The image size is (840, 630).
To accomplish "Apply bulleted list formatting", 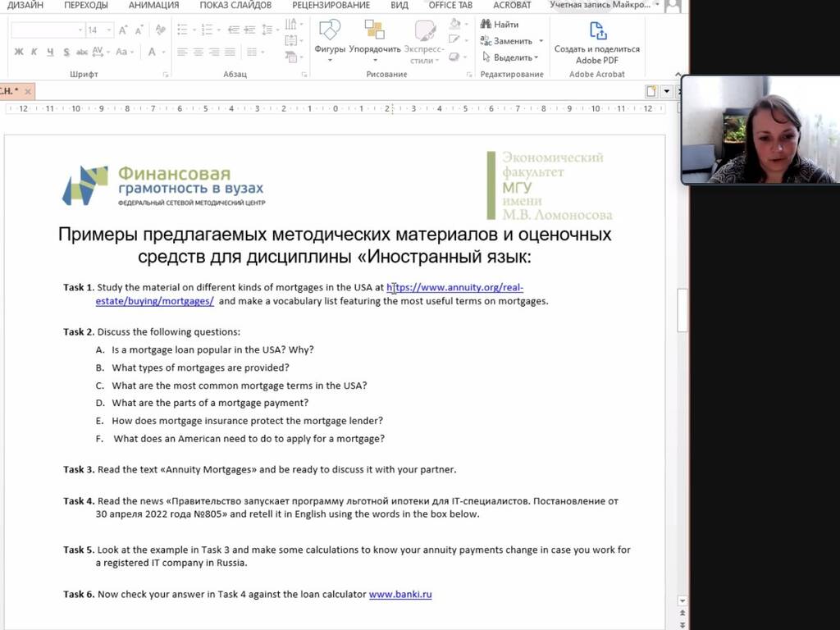I will tap(183, 30).
